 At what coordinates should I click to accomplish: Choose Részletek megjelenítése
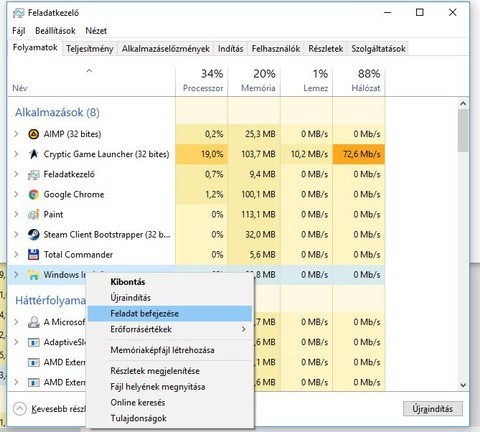170,371
